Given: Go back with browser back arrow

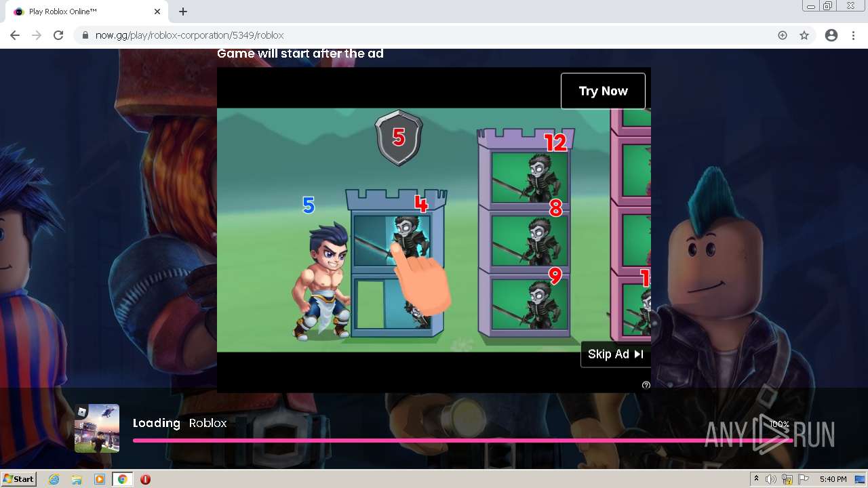Looking at the screenshot, I should 15,35.
